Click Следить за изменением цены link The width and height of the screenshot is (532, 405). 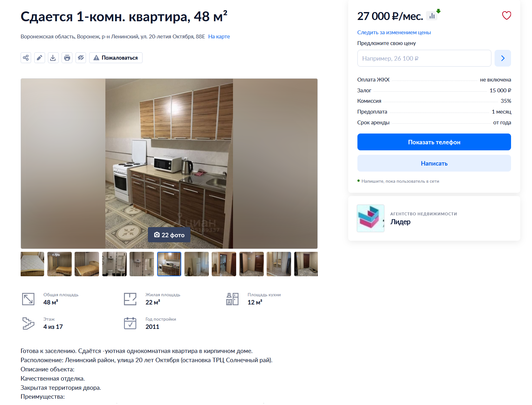[x=394, y=32]
